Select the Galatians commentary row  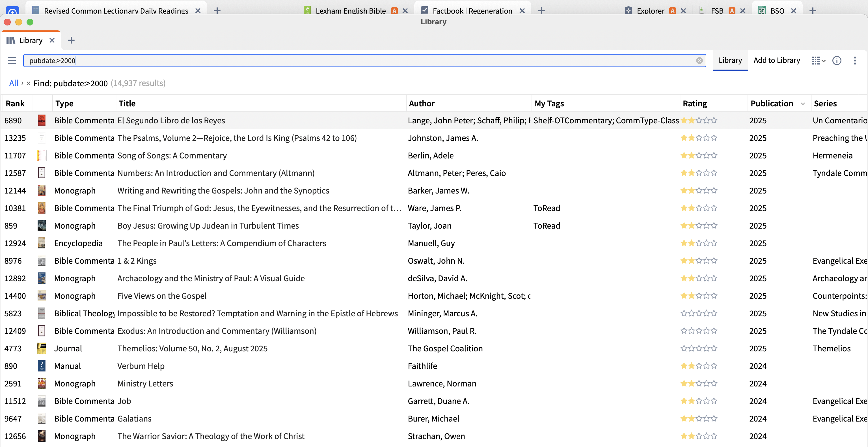[434, 418]
